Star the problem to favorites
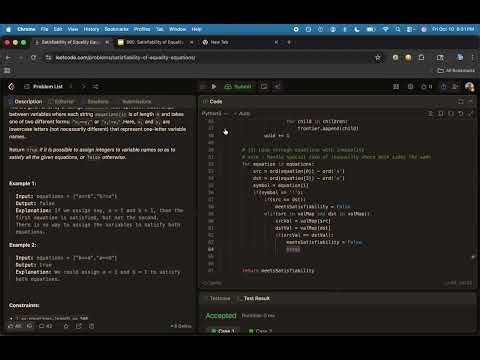This screenshot has width=480, height=360. [66, 326]
